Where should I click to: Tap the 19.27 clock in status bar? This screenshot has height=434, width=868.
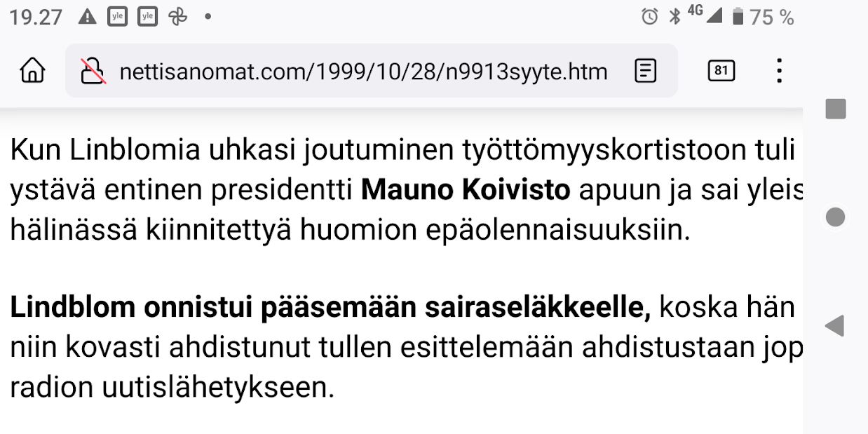click(36, 17)
